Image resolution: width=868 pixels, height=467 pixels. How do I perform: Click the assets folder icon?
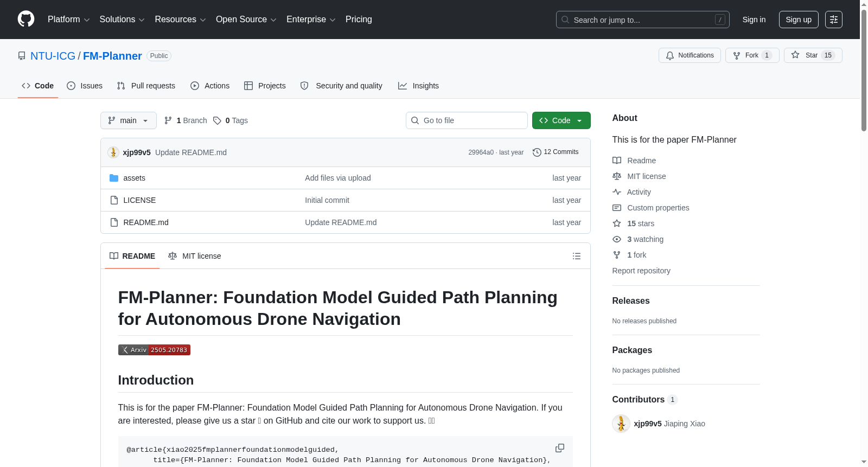pyautogui.click(x=114, y=178)
